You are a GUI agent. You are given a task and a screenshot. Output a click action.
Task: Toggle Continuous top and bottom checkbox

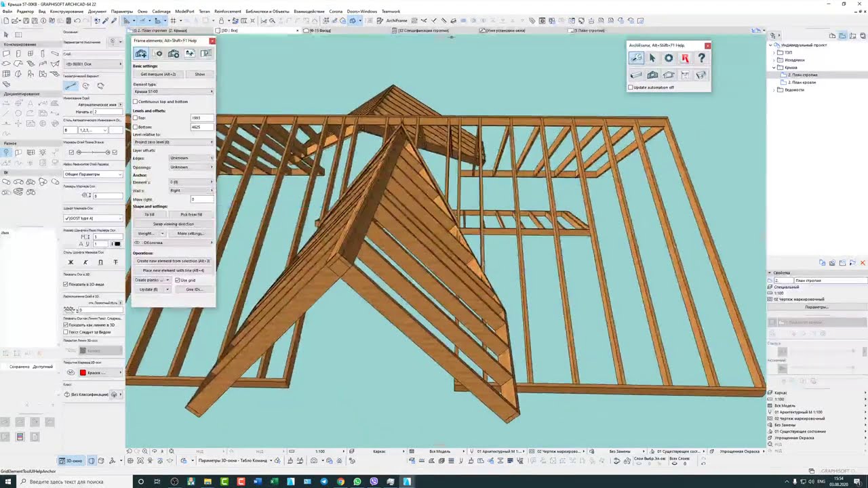(x=135, y=102)
